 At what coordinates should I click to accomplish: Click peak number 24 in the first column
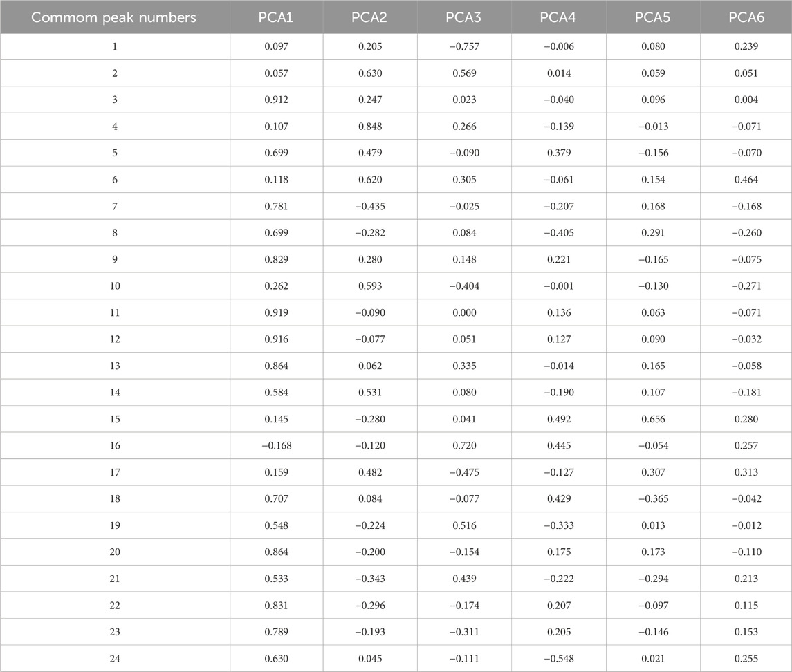click(x=115, y=659)
